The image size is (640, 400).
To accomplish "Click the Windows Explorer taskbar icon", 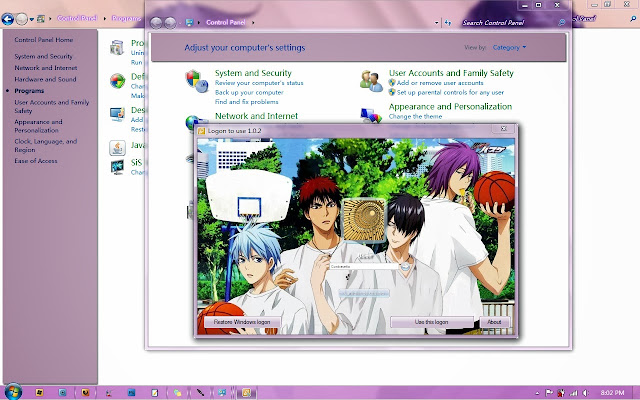I will 40,393.
